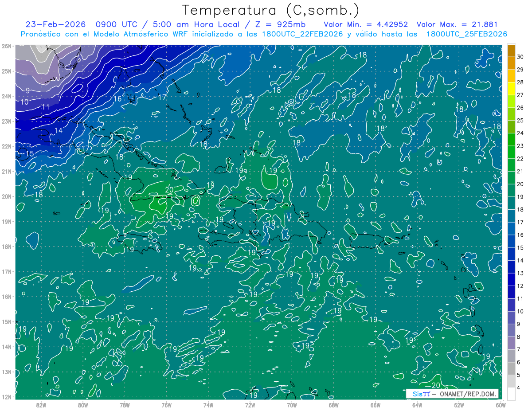532x411 pixels.
Task: Click the map contour label "15"
Action: (x=30, y=154)
